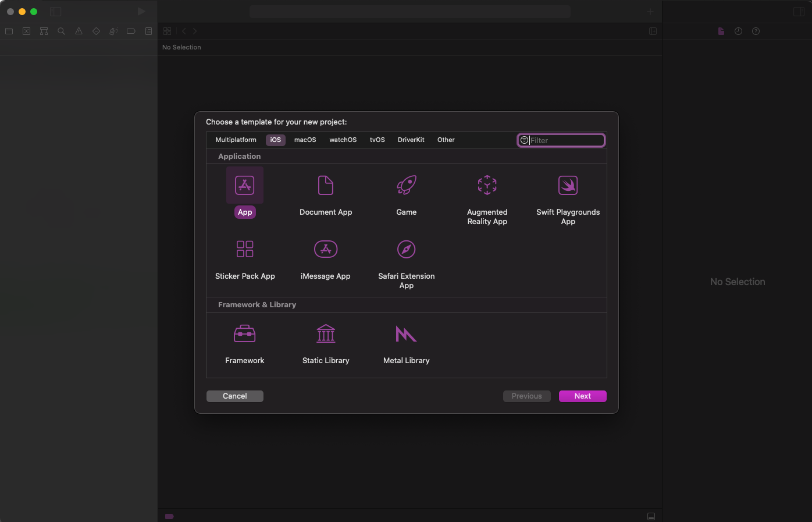The image size is (812, 522).
Task: Open the filter options icon
Action: tap(524, 140)
